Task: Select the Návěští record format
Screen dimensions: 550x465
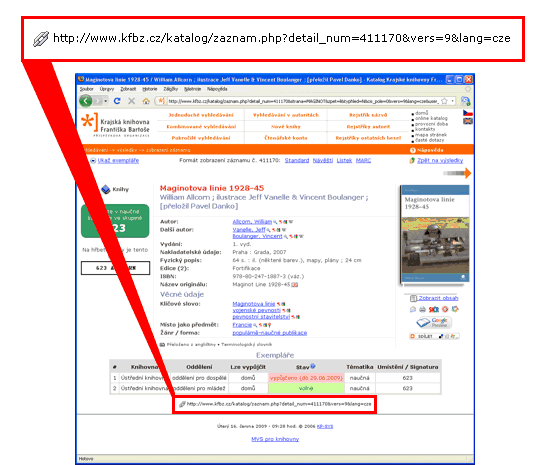Action: [323, 161]
